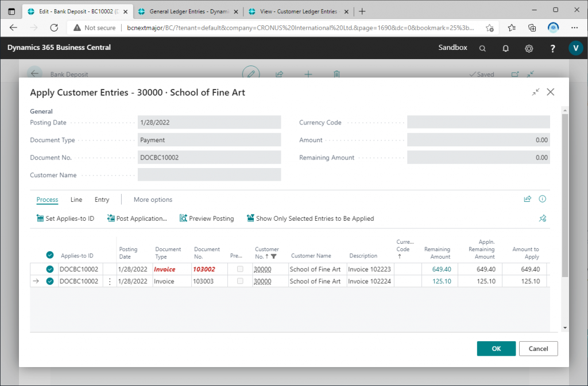This screenshot has height=386, width=588.
Task: Switch to the Entry menu tab
Action: click(102, 200)
